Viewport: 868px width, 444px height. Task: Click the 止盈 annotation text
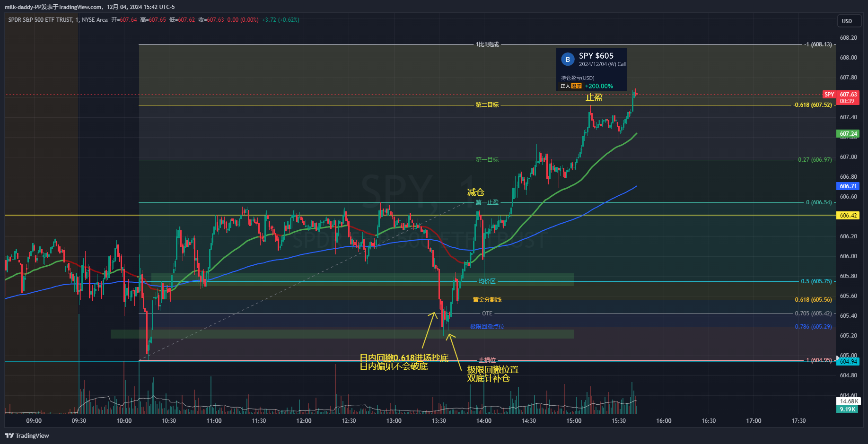tap(594, 97)
